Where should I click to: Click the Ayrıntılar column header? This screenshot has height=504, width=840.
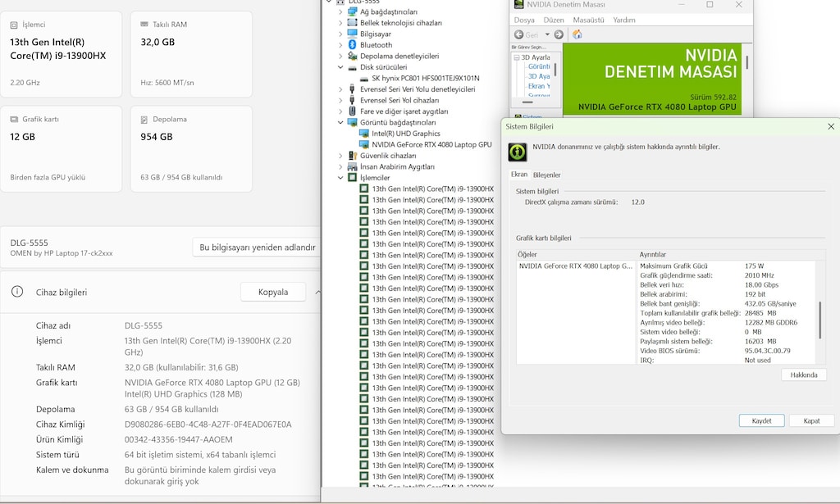click(x=731, y=255)
